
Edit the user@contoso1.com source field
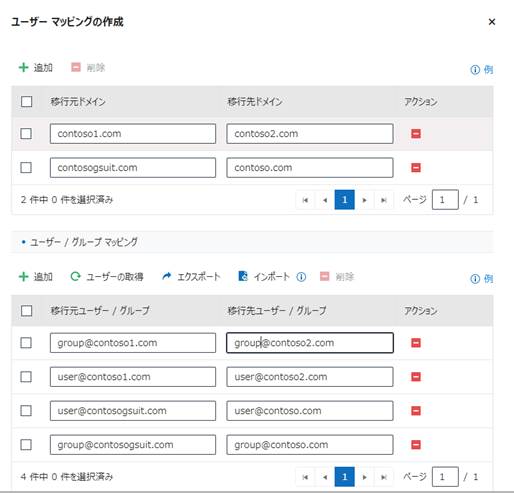133,377
